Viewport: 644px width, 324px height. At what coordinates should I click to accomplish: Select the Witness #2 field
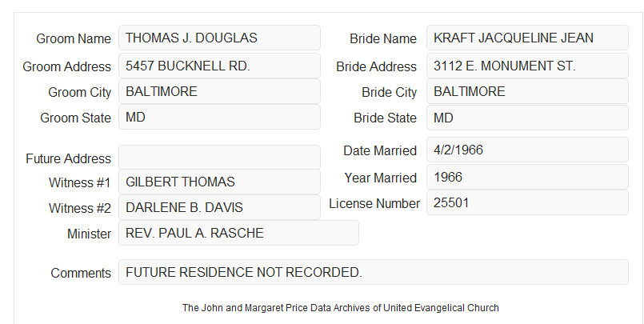pos(219,207)
